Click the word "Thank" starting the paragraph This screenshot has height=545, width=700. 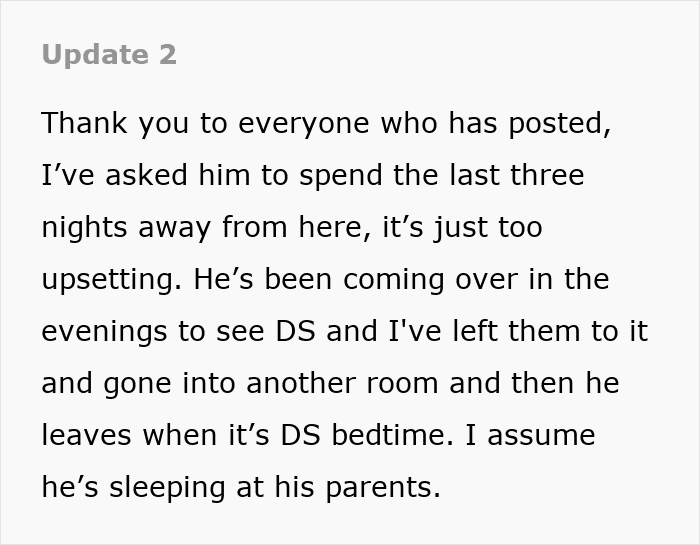pyautogui.click(x=84, y=123)
